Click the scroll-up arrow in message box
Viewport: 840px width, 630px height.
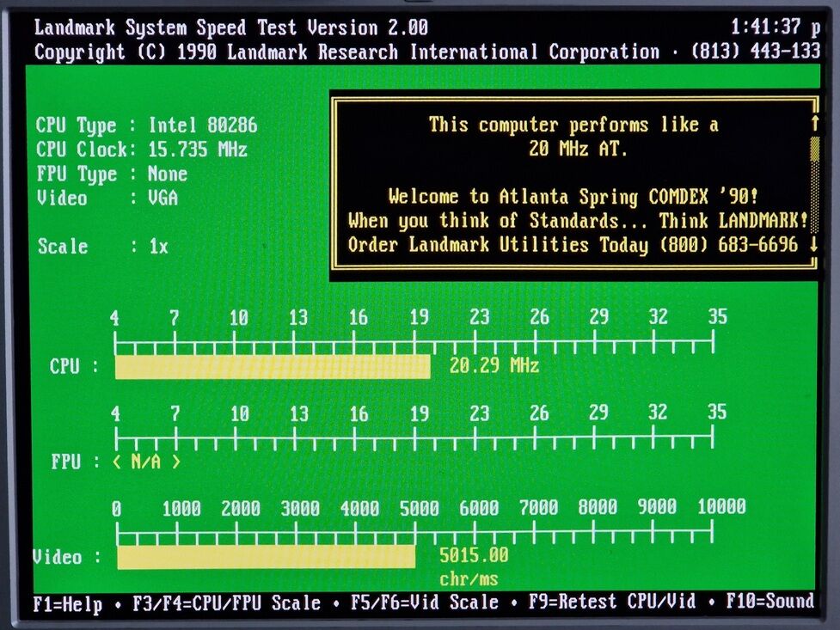815,123
